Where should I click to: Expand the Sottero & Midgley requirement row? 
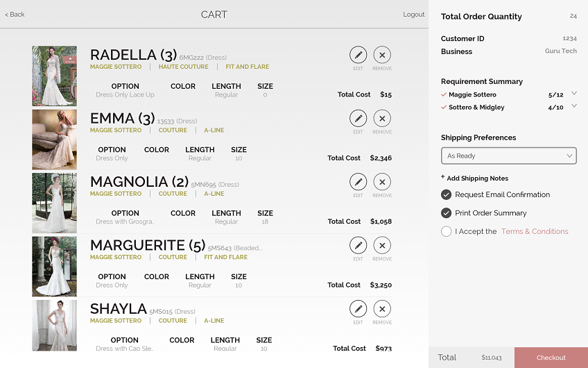tap(573, 106)
